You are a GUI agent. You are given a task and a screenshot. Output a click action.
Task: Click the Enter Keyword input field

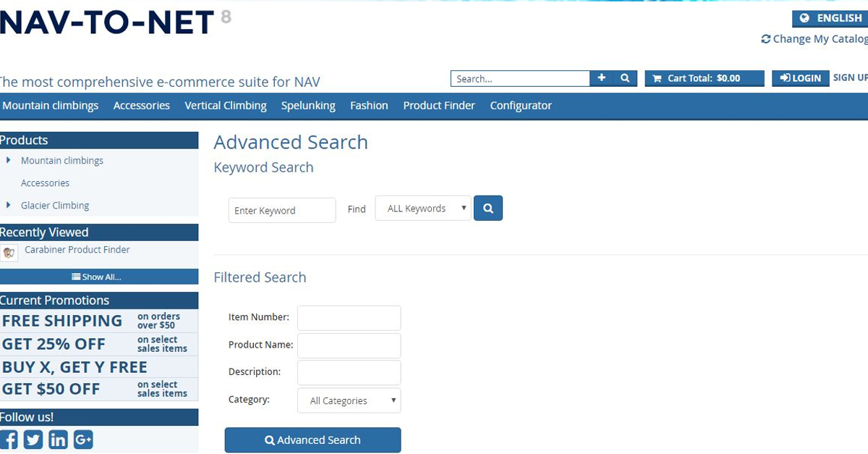tap(282, 211)
